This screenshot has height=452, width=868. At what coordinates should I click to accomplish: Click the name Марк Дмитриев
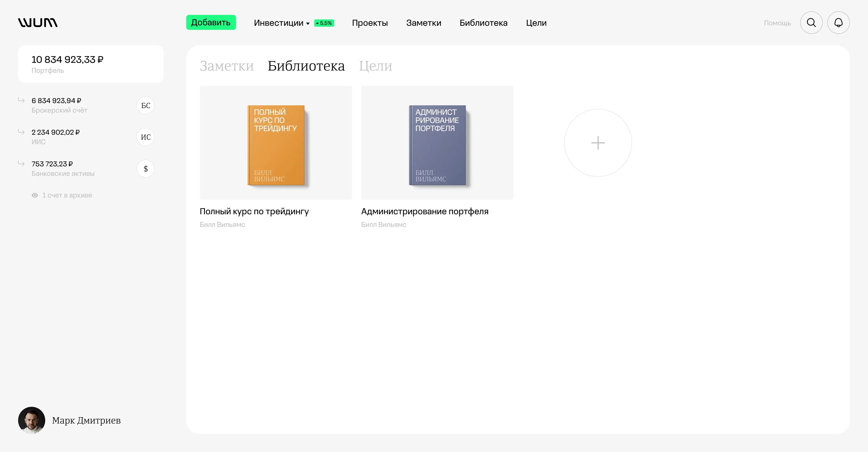pyautogui.click(x=86, y=420)
